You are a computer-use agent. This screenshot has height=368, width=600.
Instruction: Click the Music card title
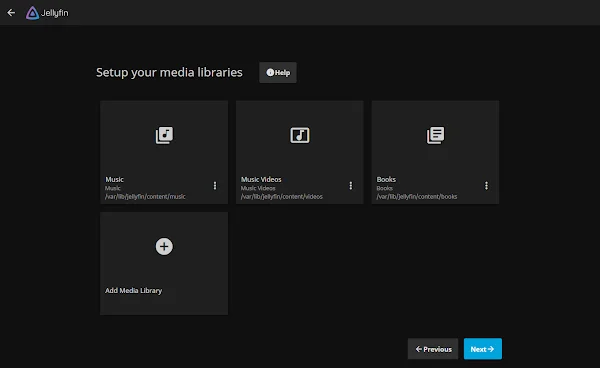click(x=114, y=179)
